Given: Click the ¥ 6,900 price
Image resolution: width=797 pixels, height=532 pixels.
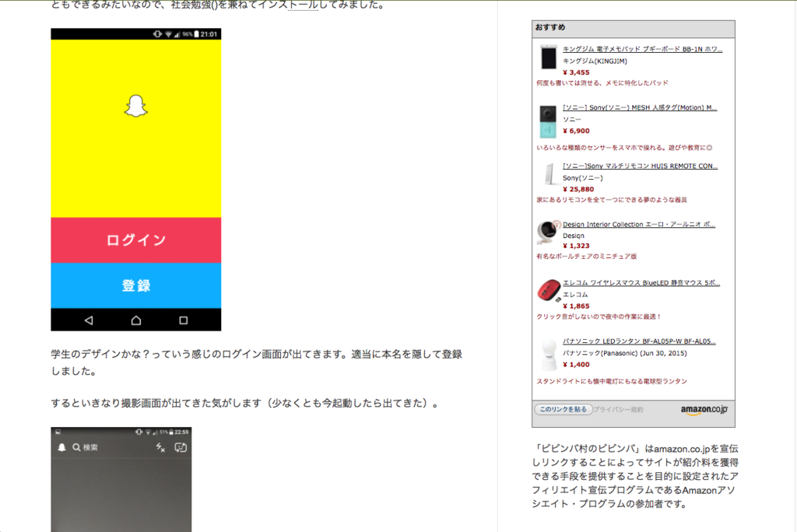Looking at the screenshot, I should [x=576, y=131].
